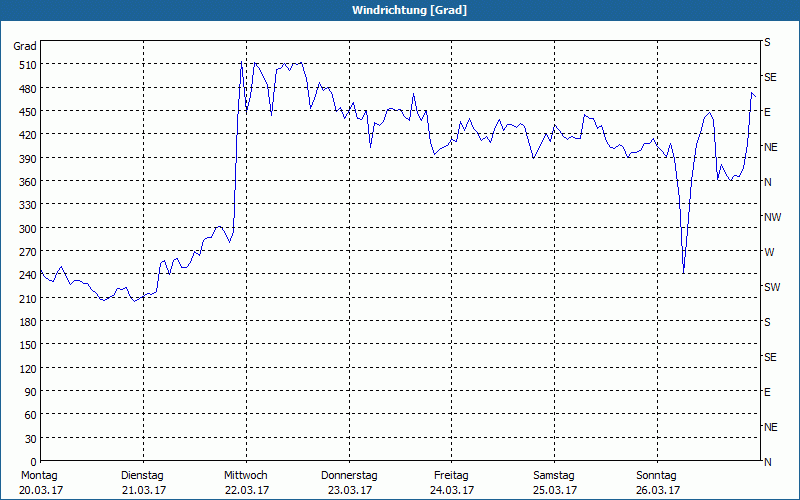Click the 210 left axis value
Screen dimensions: 800x500
tap(29, 299)
